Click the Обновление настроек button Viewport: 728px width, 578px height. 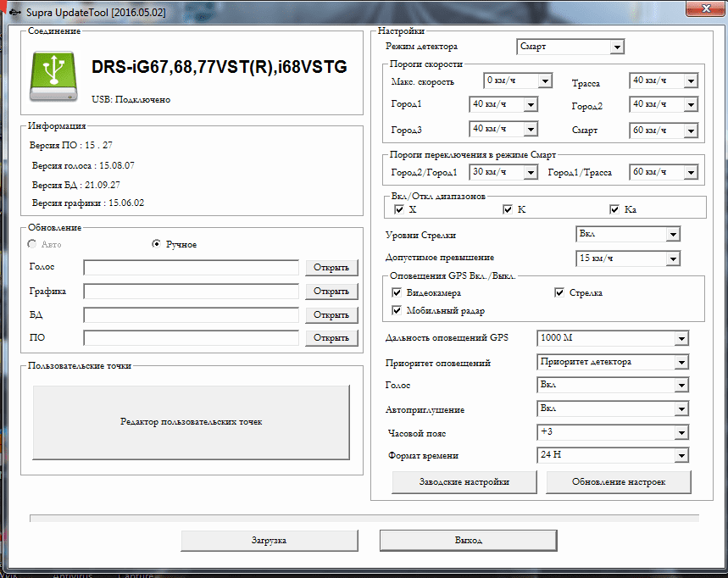point(618,481)
